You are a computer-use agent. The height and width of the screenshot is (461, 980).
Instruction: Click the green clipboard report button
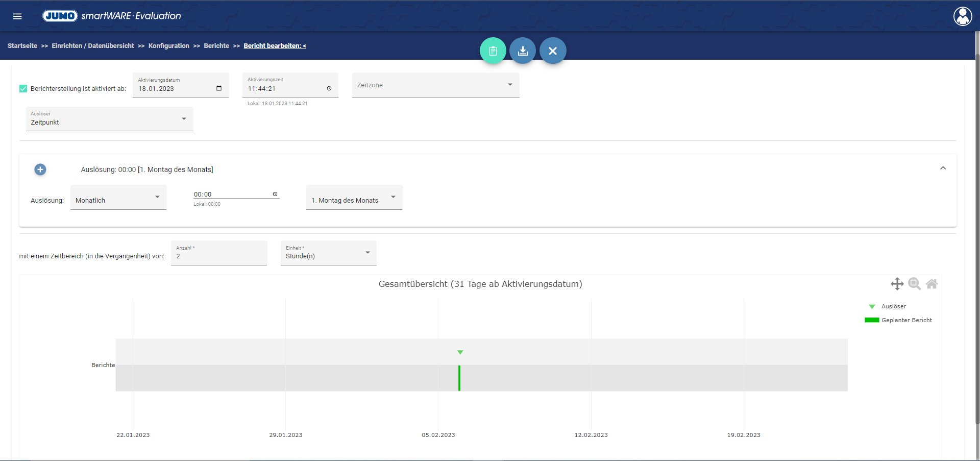point(493,51)
